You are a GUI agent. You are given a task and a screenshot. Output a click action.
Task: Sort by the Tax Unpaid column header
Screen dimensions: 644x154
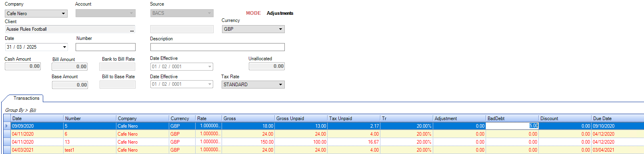(x=354, y=118)
